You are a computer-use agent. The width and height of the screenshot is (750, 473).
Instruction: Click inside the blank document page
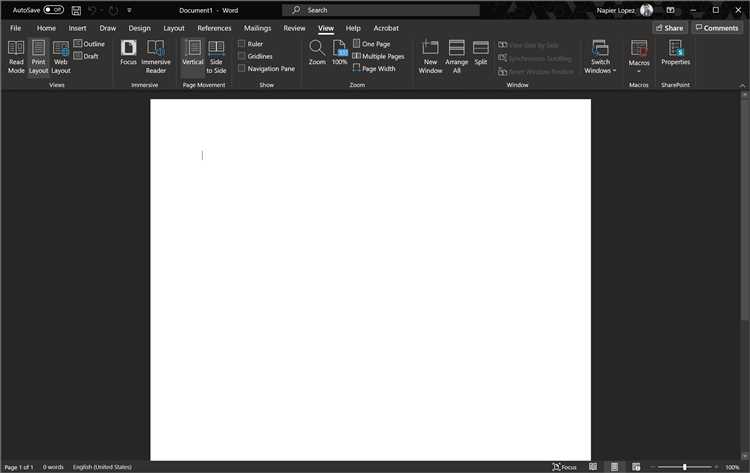tap(370, 280)
